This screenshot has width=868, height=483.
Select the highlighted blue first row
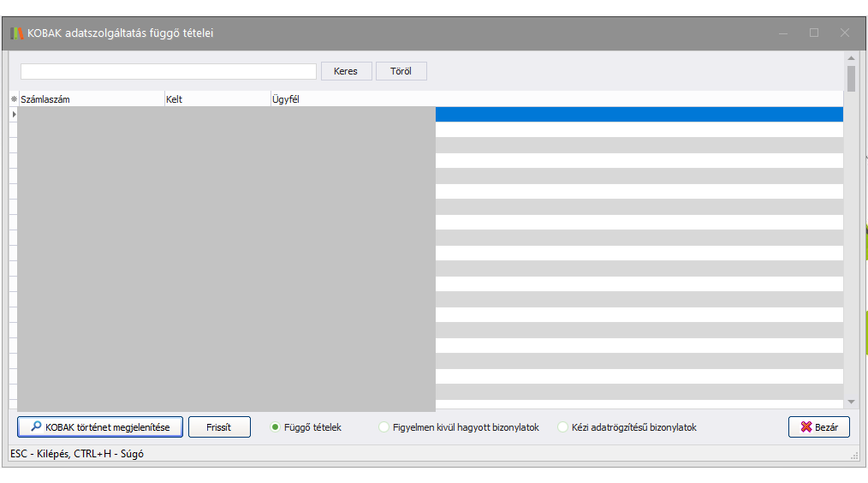coord(639,114)
